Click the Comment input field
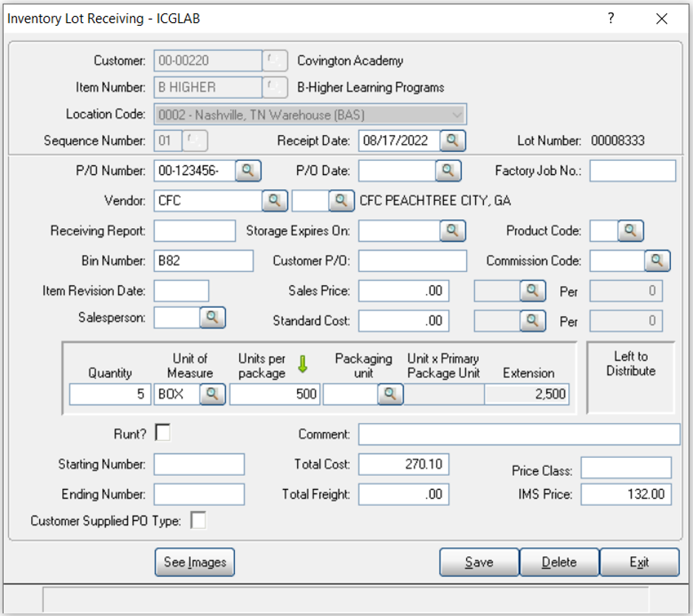693x616 pixels. (x=519, y=434)
